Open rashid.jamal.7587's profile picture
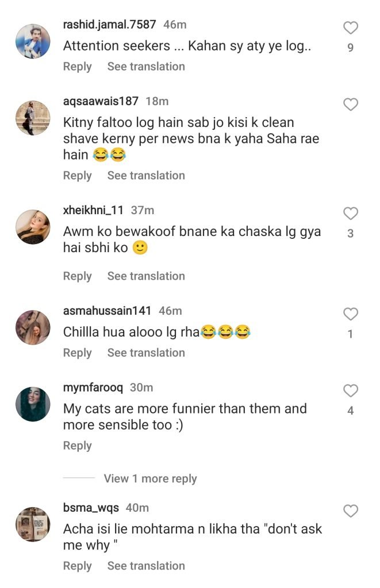 coord(33,41)
